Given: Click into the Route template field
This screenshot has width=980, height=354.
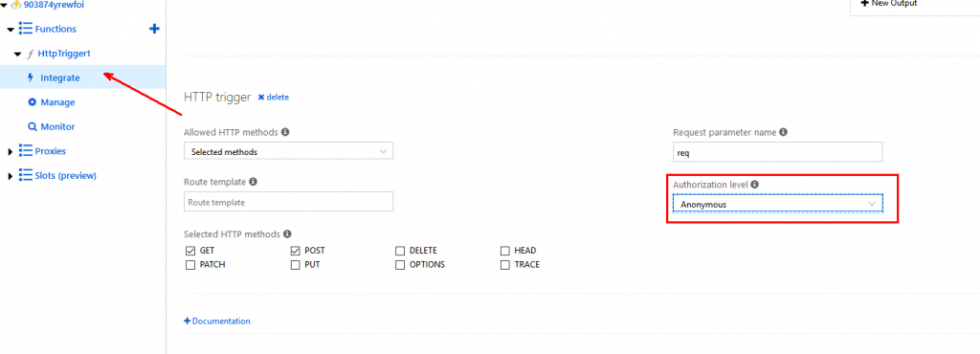Looking at the screenshot, I should (x=289, y=202).
